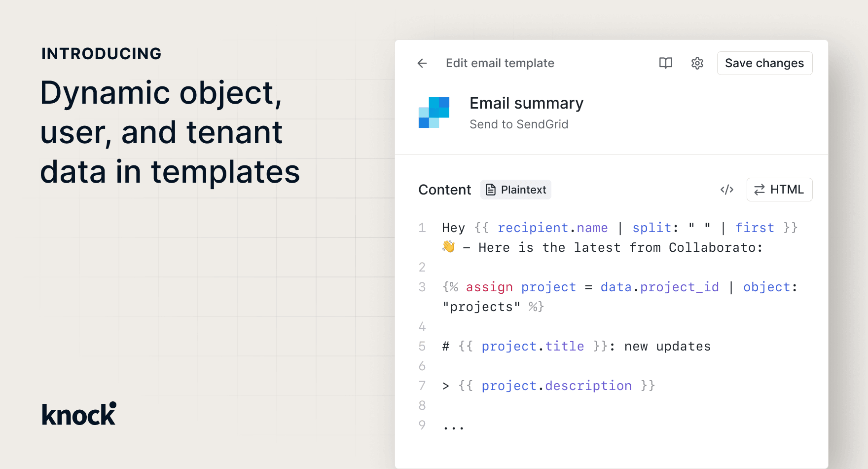Open the documentation book icon
868x469 pixels.
(666, 63)
